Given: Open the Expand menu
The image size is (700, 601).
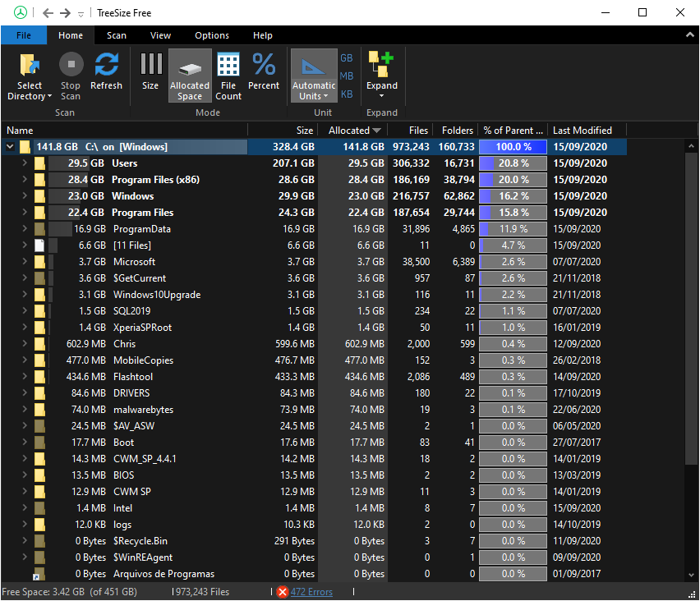Looking at the screenshot, I should coord(382,75).
